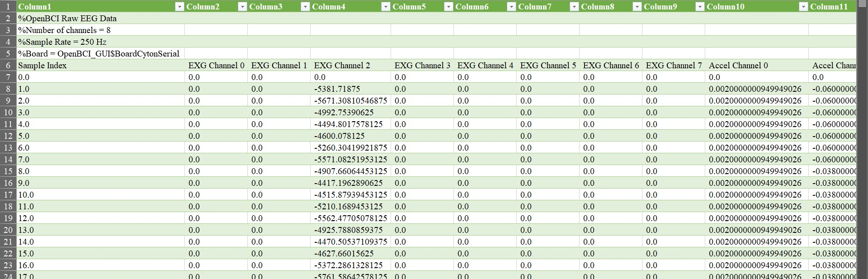Select row header 20
Screen dimensions: 868x279
click(x=8, y=230)
